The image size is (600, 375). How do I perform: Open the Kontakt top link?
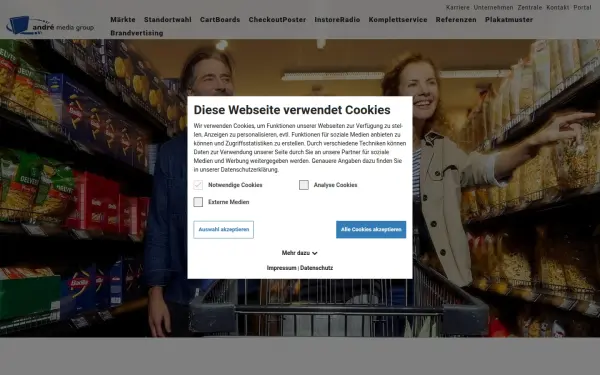(558, 7)
